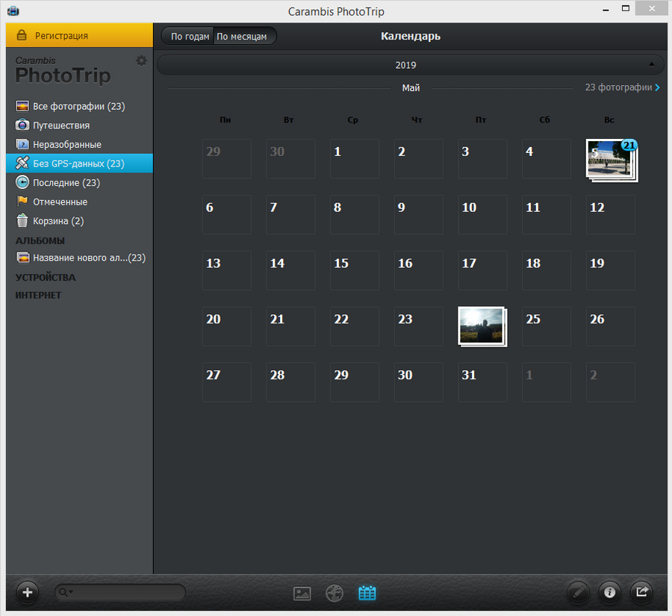Click the search input field
The height and width of the screenshot is (616, 672).
click(x=120, y=592)
